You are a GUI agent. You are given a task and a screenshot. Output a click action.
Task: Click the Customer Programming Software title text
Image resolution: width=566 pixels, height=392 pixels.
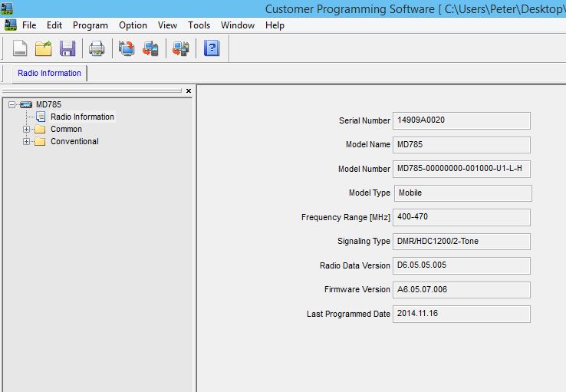350,9
